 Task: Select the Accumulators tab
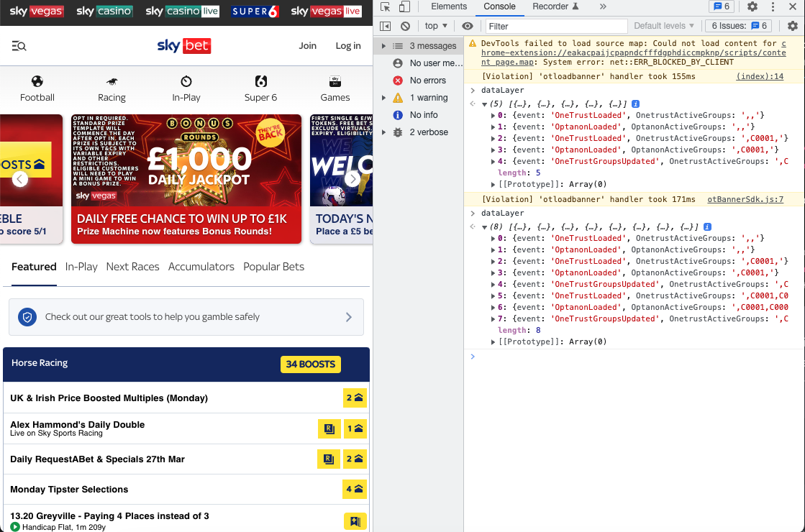coord(201,267)
